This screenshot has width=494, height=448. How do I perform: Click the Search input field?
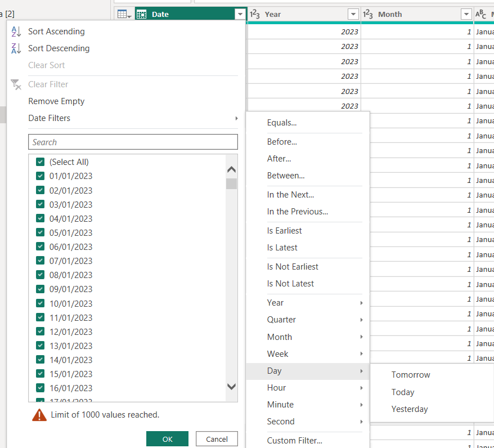[133, 142]
